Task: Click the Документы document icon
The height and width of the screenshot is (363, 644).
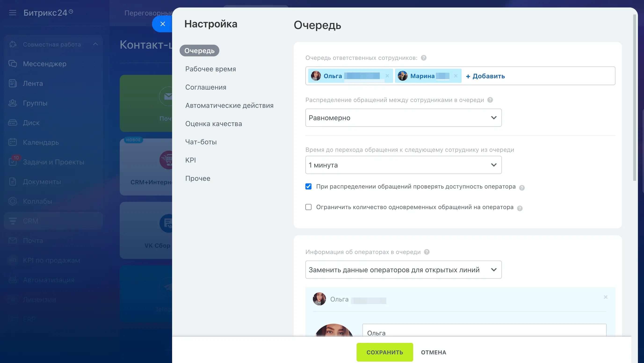Action: click(12, 181)
